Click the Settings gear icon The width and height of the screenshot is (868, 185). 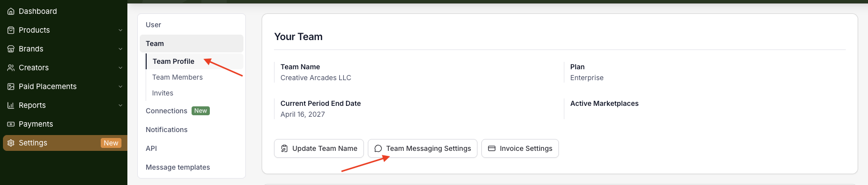[x=11, y=143]
